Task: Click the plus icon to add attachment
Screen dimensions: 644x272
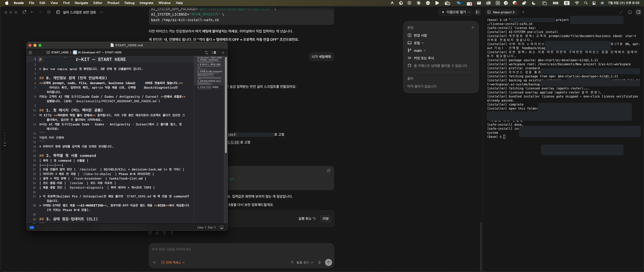Action: coord(155,263)
